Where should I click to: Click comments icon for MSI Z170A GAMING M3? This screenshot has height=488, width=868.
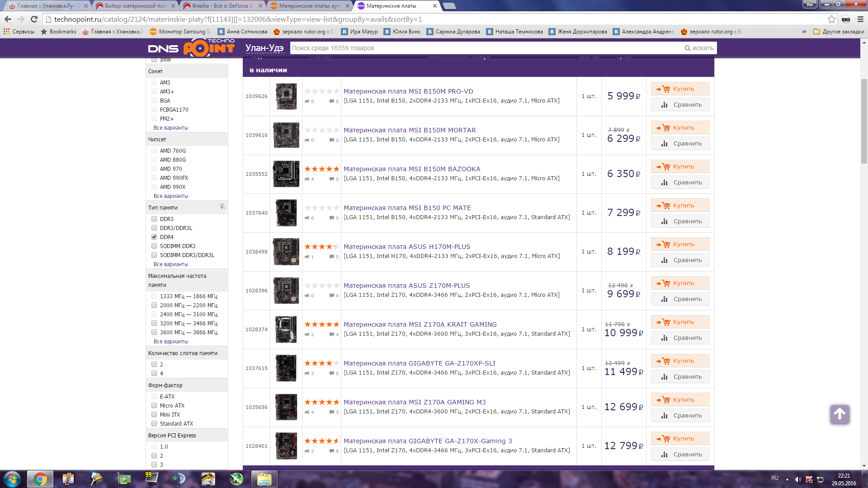[x=332, y=412]
